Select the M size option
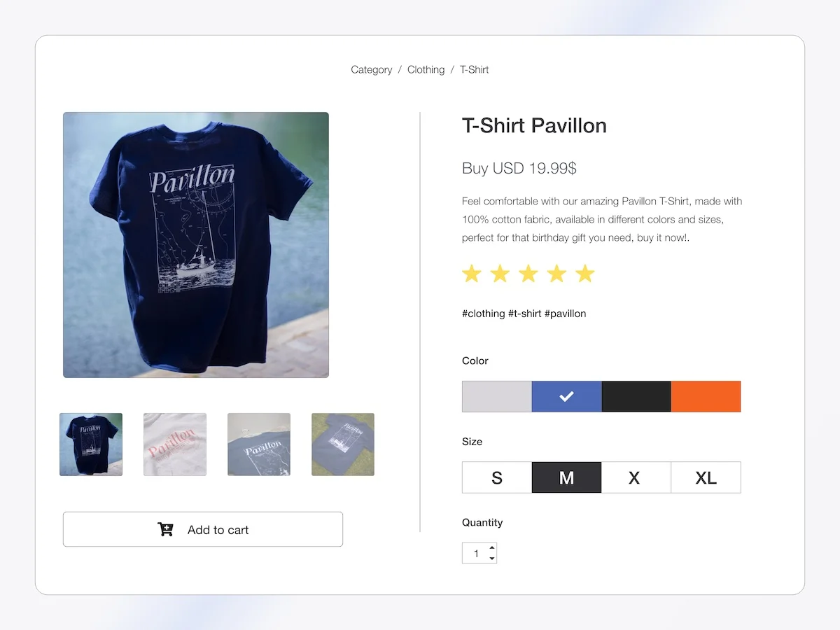Viewport: 840px width, 630px height. pos(566,477)
